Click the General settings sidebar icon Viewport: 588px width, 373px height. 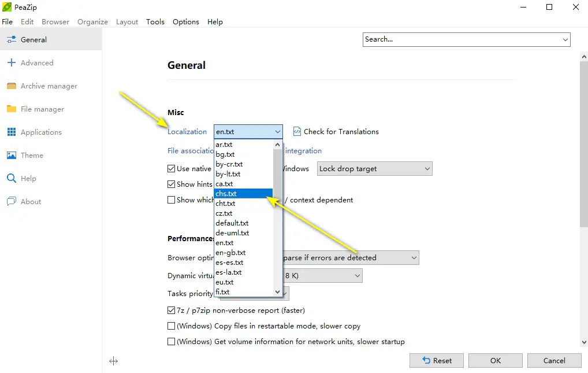pyautogui.click(x=11, y=40)
